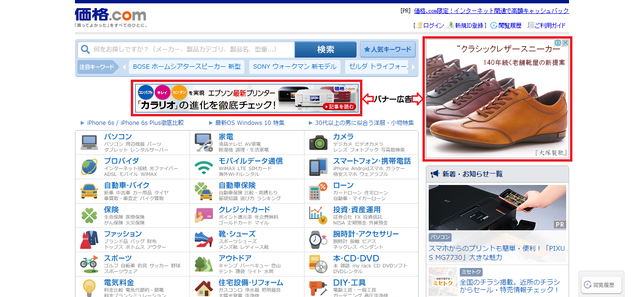Click the 検索 search button
Viewport: 644px width, 297px height.
326,50
